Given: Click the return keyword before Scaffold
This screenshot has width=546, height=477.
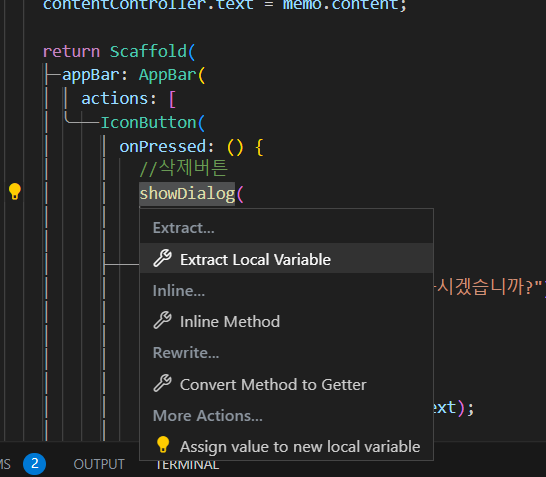Looking at the screenshot, I should (x=71, y=52).
